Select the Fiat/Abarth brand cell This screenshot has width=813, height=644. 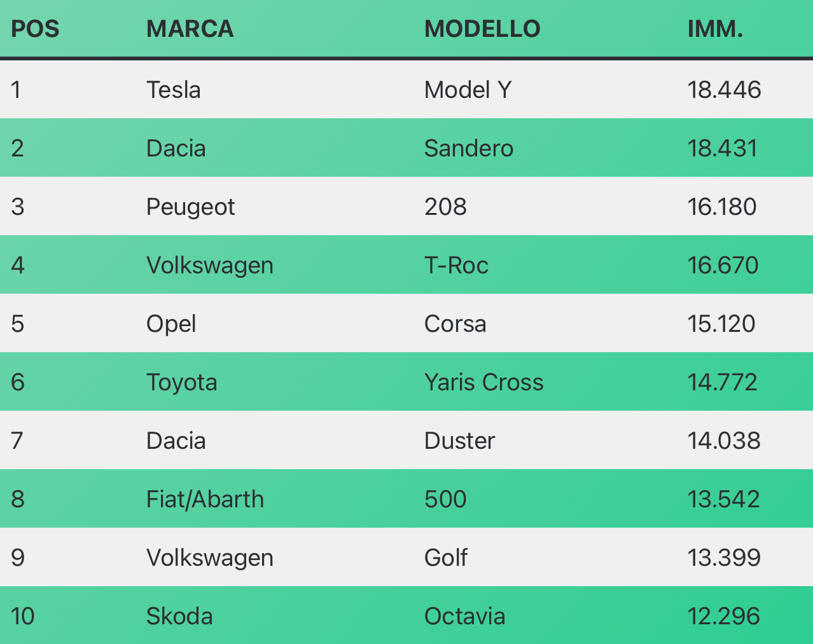205,499
